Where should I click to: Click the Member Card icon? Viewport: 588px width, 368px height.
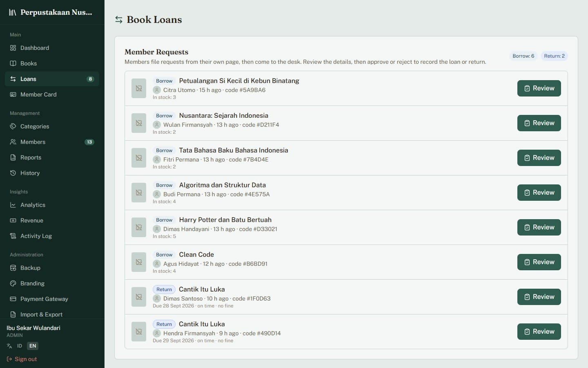[x=13, y=94]
